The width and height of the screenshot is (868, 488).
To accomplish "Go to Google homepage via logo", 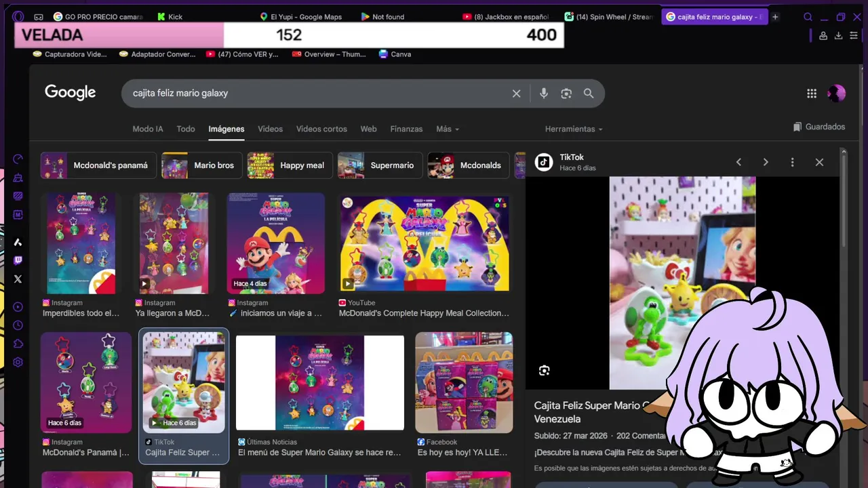I will coord(71,93).
